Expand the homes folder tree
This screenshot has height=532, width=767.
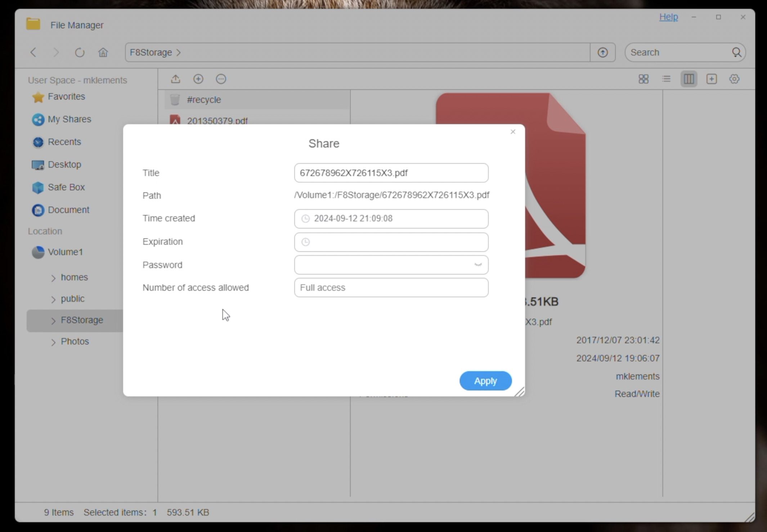click(53, 278)
